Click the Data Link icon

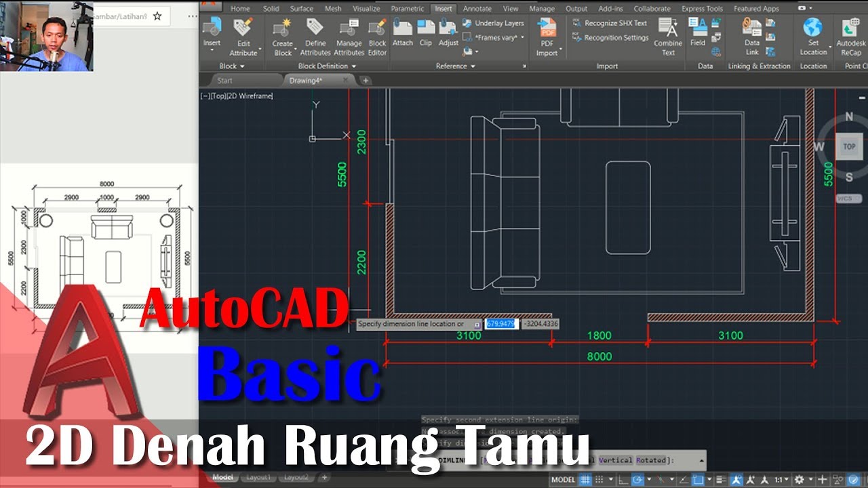[x=752, y=27]
